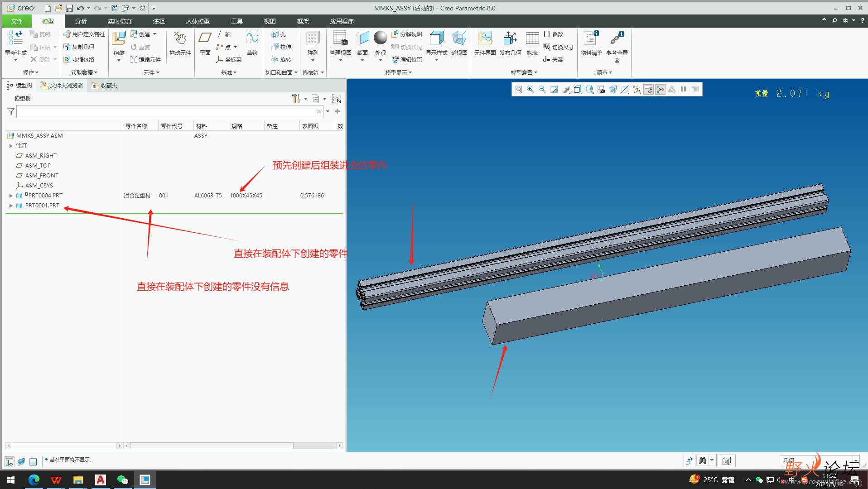
Task: Toggle datum display filters in graphics toolbar
Action: 637,90
